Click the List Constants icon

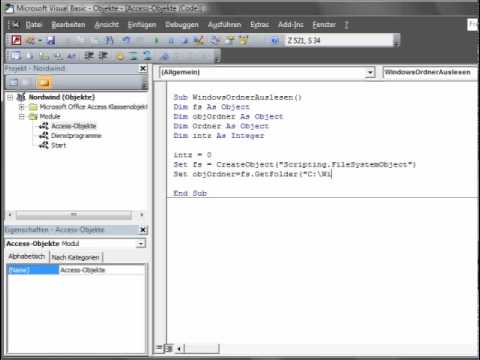29,56
